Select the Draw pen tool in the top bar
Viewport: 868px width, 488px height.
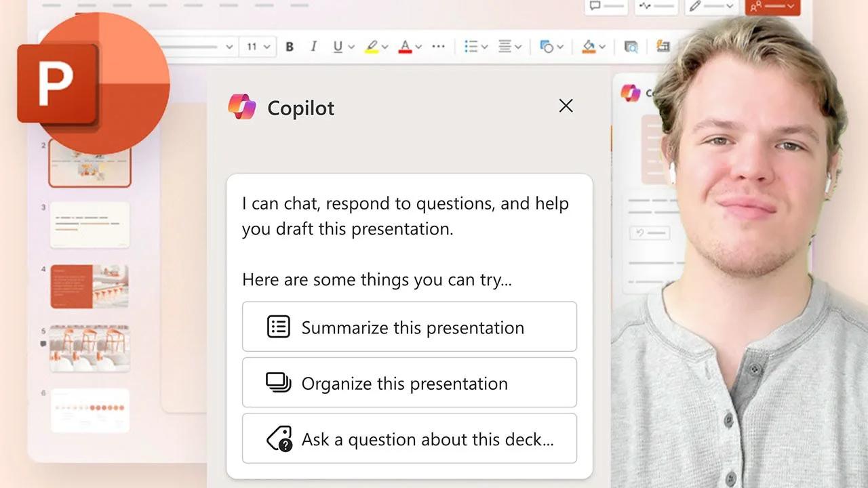click(x=696, y=7)
